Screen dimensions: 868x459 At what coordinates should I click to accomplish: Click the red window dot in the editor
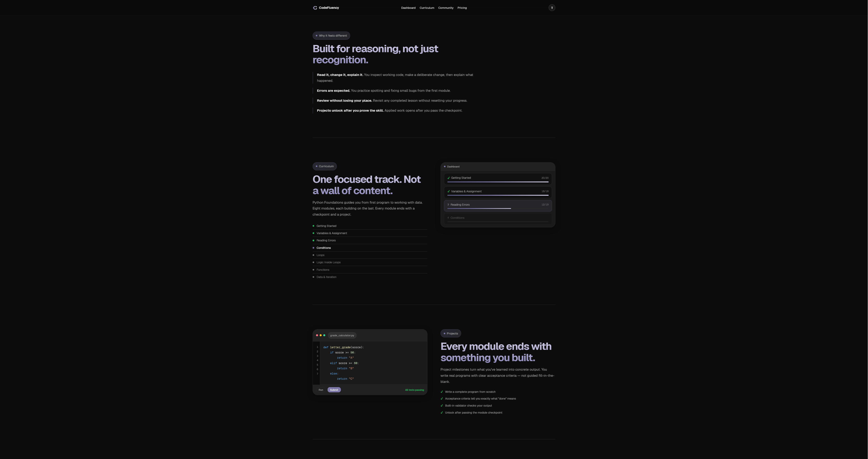click(x=317, y=335)
